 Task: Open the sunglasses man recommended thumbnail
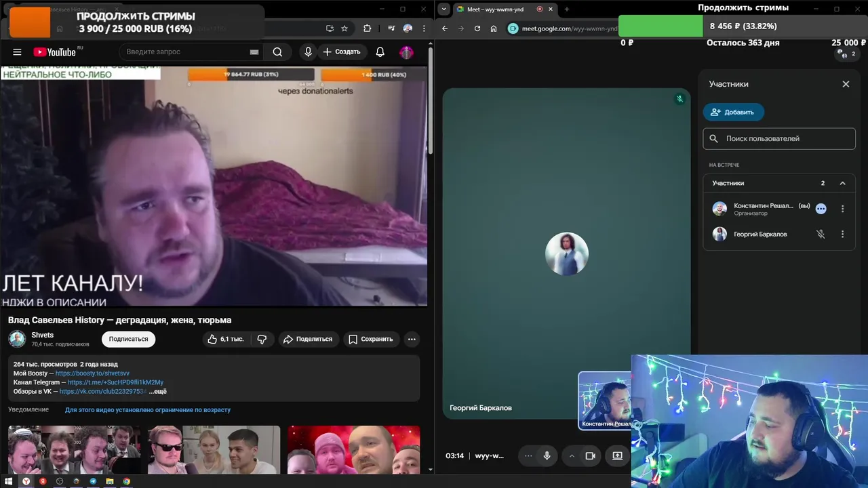[x=214, y=449]
